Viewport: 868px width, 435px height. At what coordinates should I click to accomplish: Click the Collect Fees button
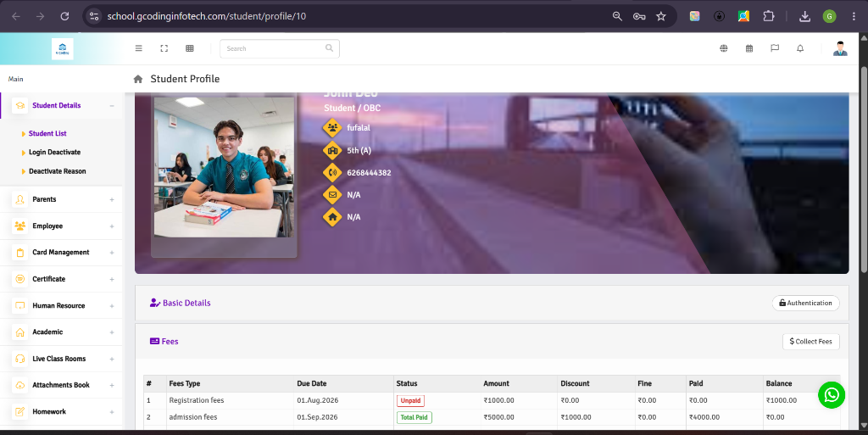click(811, 342)
